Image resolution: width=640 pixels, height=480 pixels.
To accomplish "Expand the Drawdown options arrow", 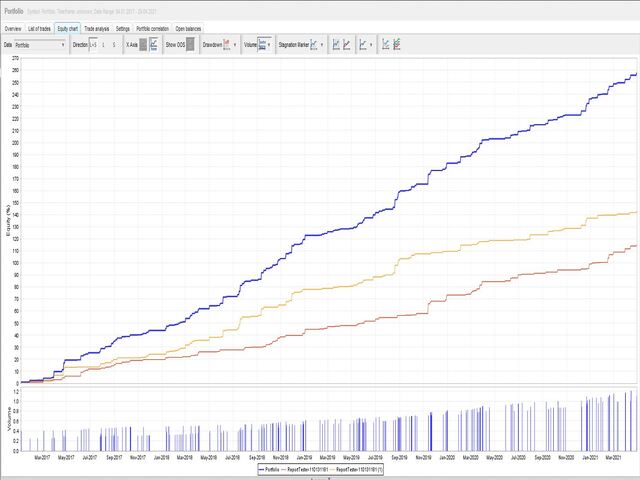I will [x=235, y=45].
